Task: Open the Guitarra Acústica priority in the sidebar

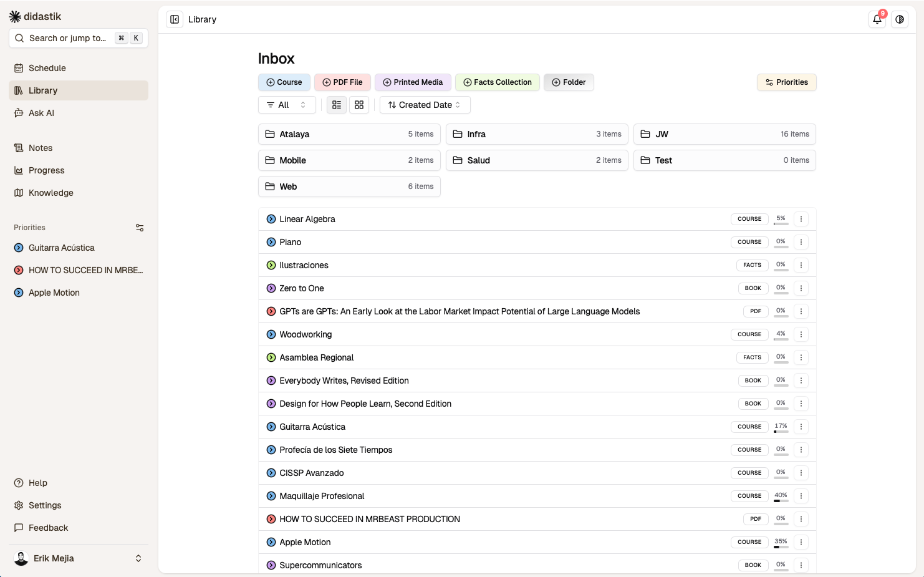Action: pos(79,248)
